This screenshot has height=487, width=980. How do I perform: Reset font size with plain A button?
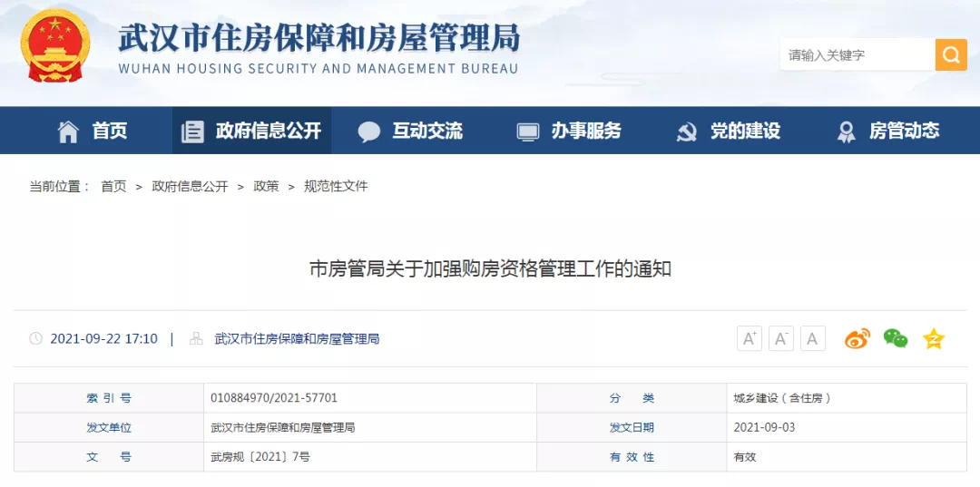point(812,338)
